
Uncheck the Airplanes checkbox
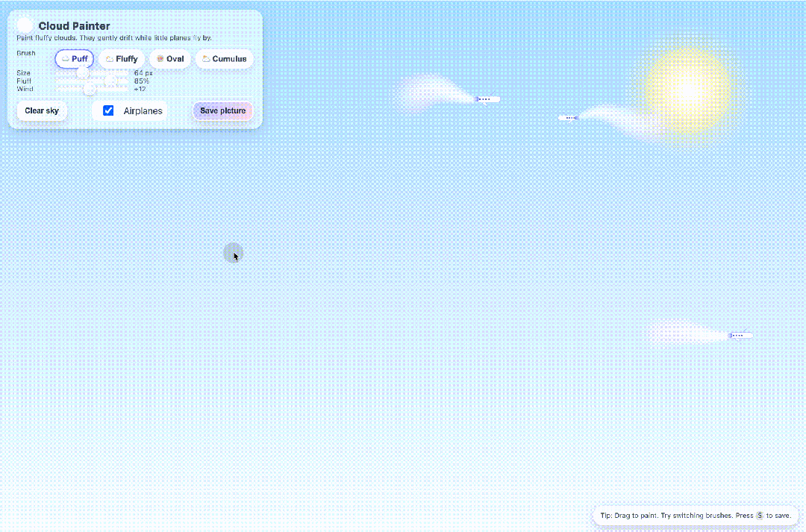point(108,110)
